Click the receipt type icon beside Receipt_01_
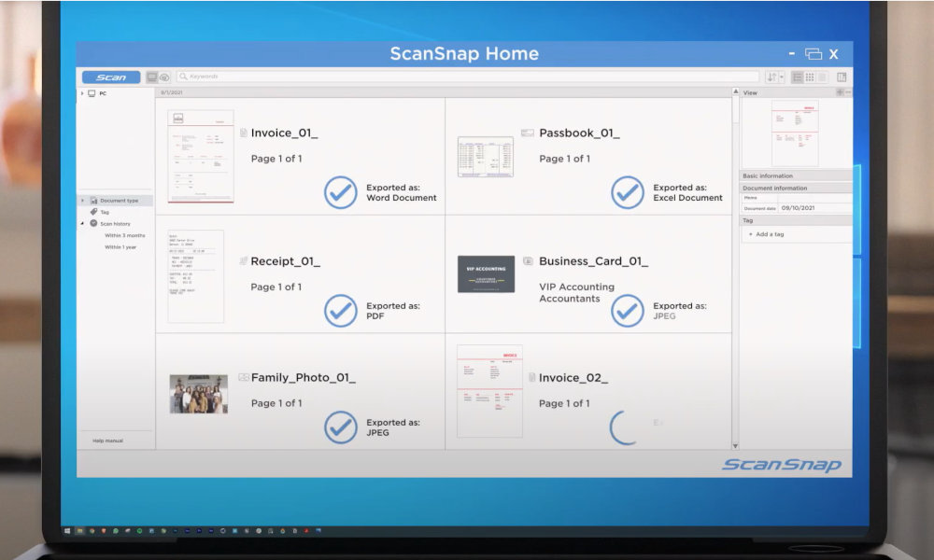 (x=243, y=260)
